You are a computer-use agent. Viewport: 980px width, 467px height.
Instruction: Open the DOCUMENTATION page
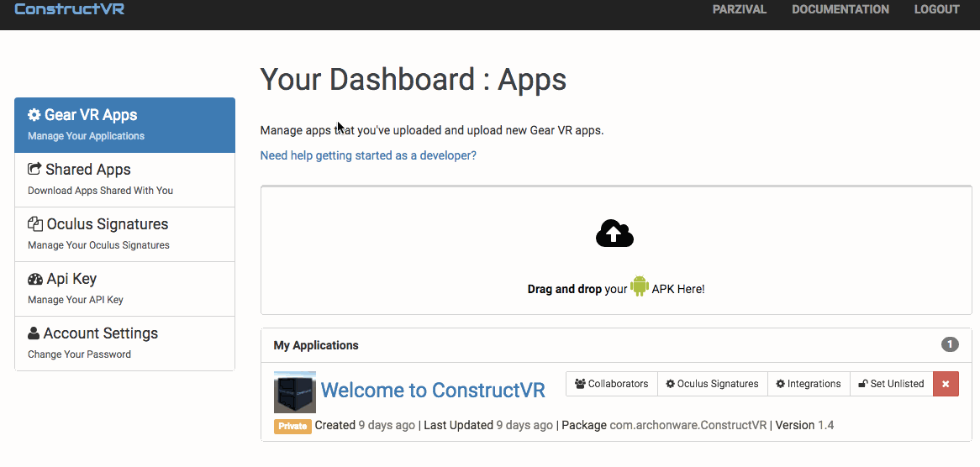[840, 9]
